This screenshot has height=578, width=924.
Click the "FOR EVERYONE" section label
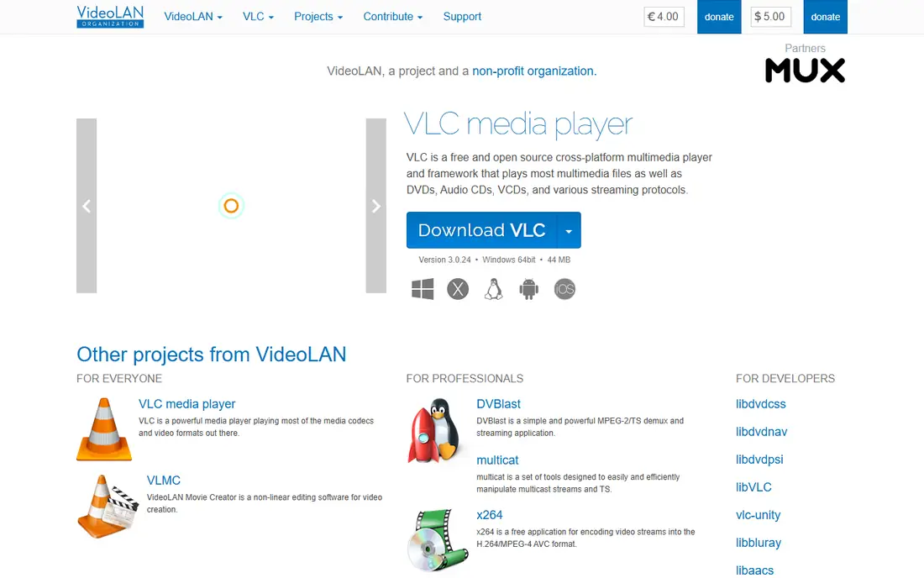119,378
